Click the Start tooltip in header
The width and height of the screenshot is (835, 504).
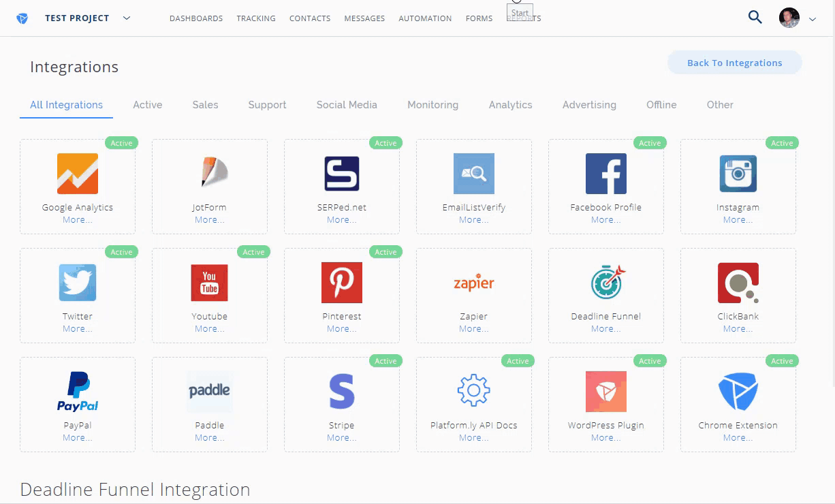[520, 12]
